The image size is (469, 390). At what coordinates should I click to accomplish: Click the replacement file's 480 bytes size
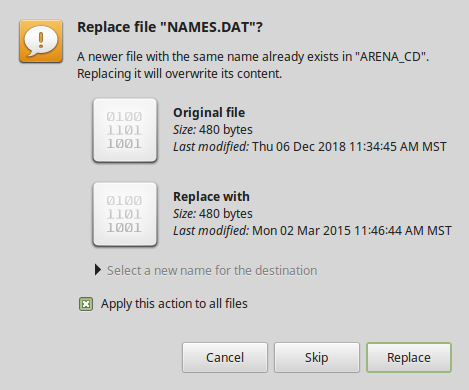(226, 214)
